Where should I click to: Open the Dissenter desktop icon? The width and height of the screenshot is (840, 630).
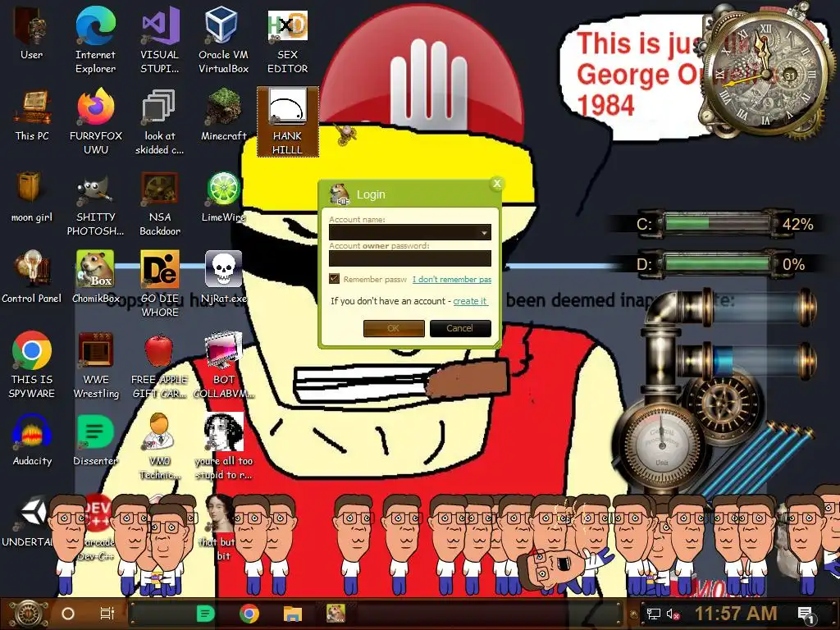pyautogui.click(x=95, y=441)
